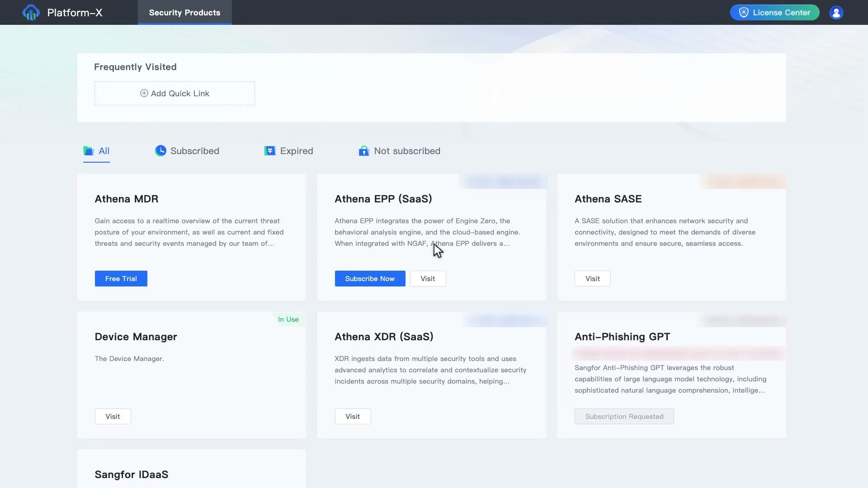The image size is (868, 488).
Task: Click the Platform-X cloud logo icon
Action: point(31,12)
